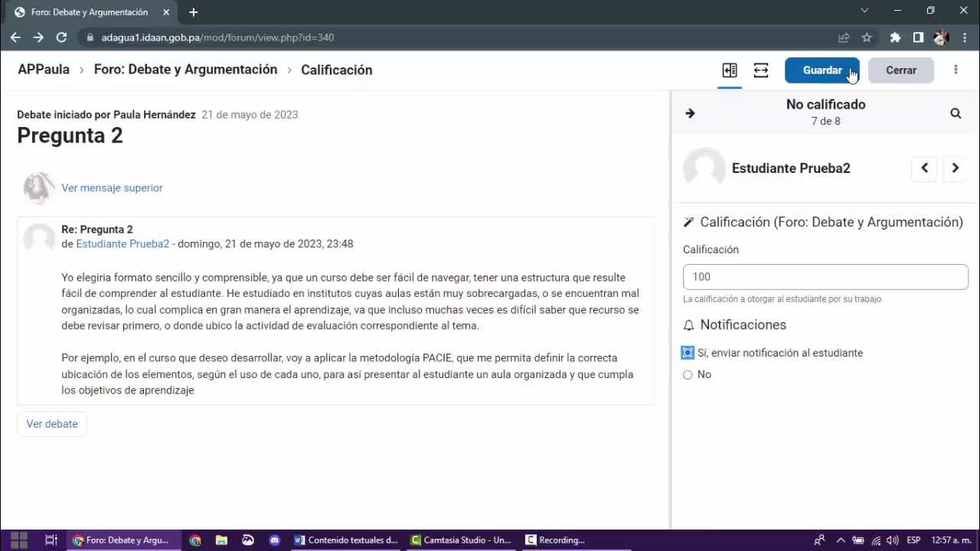Click post author avatar beside Re: Pregunta 2
Viewport: 980px width, 551px height.
(39, 239)
